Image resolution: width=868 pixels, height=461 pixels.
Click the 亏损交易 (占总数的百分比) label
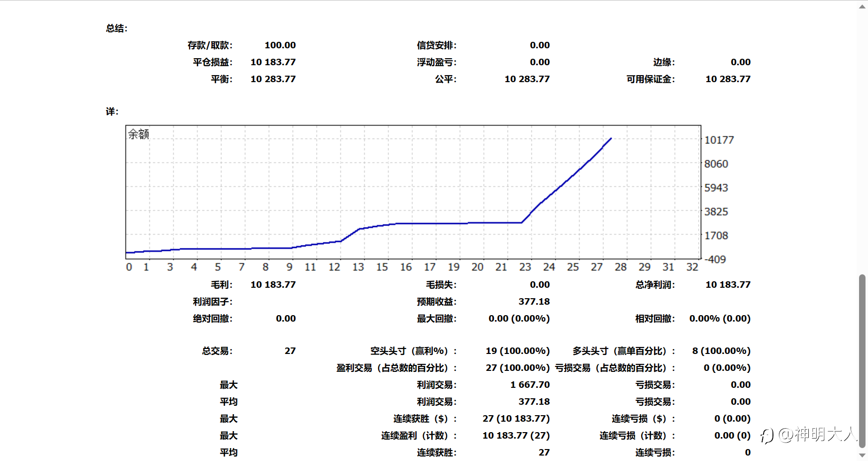615,368
